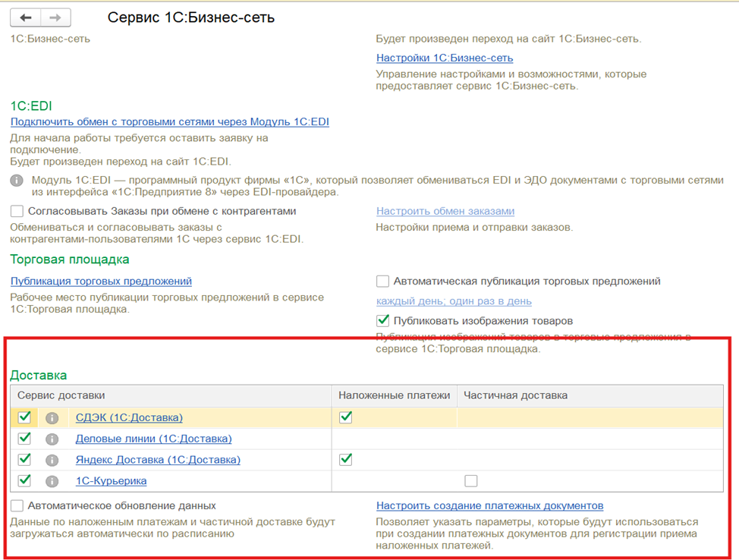Click info icon in the СДЭК row

52,417
